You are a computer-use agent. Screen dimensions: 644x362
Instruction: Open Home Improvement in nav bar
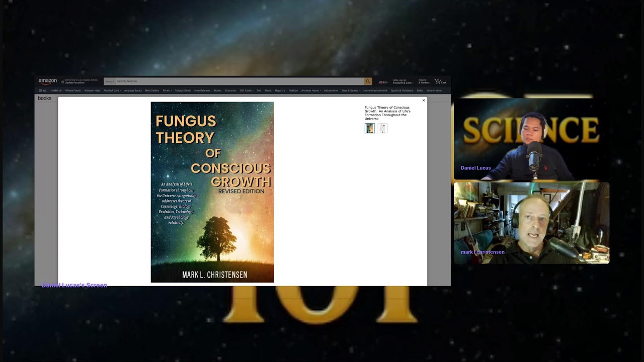[x=375, y=90]
